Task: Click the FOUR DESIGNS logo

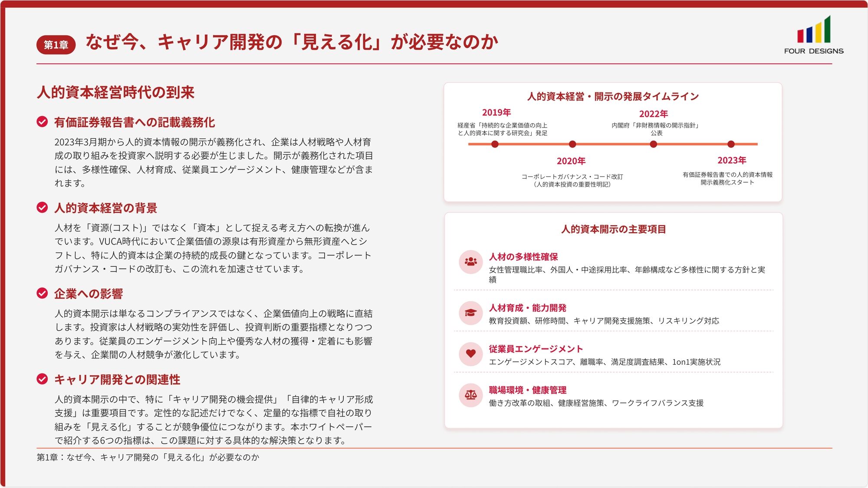Action: tap(814, 35)
